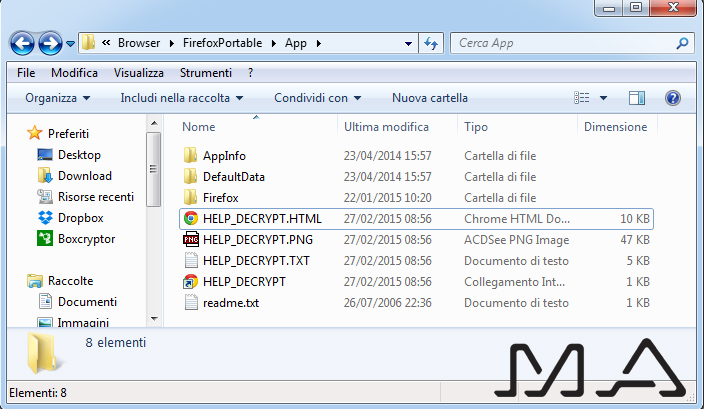Image resolution: width=704 pixels, height=409 pixels.
Task: Open Boxcryptor in the navigation pane
Action: 86,239
